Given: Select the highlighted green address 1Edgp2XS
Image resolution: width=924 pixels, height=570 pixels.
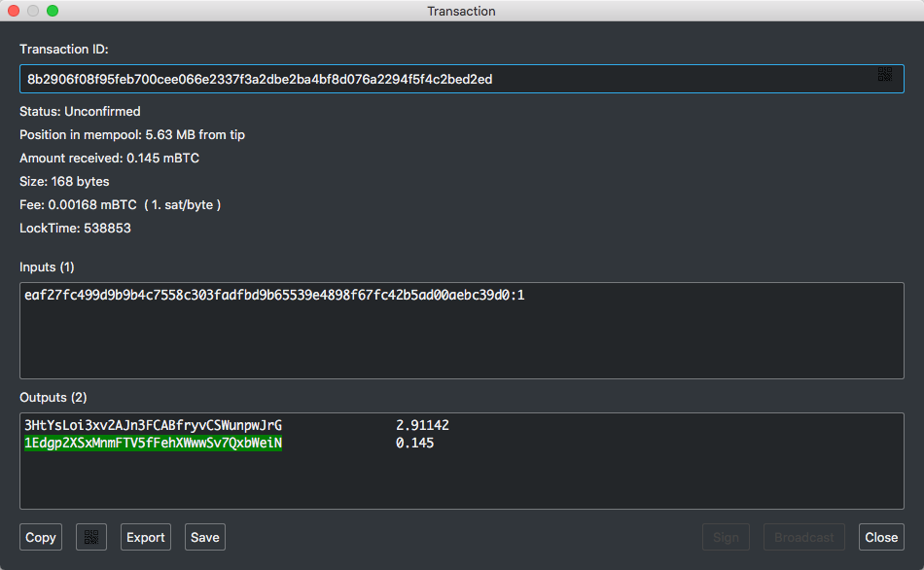Looking at the screenshot, I should [x=154, y=443].
